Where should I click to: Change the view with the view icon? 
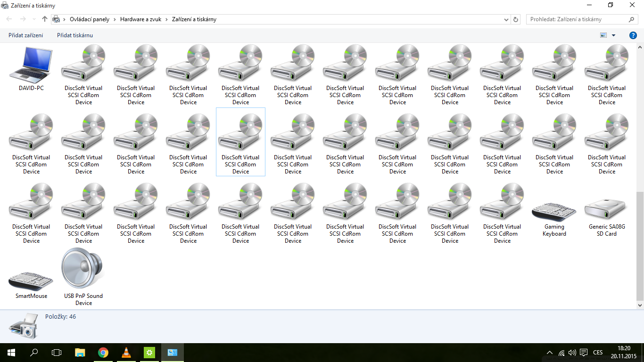tap(603, 35)
